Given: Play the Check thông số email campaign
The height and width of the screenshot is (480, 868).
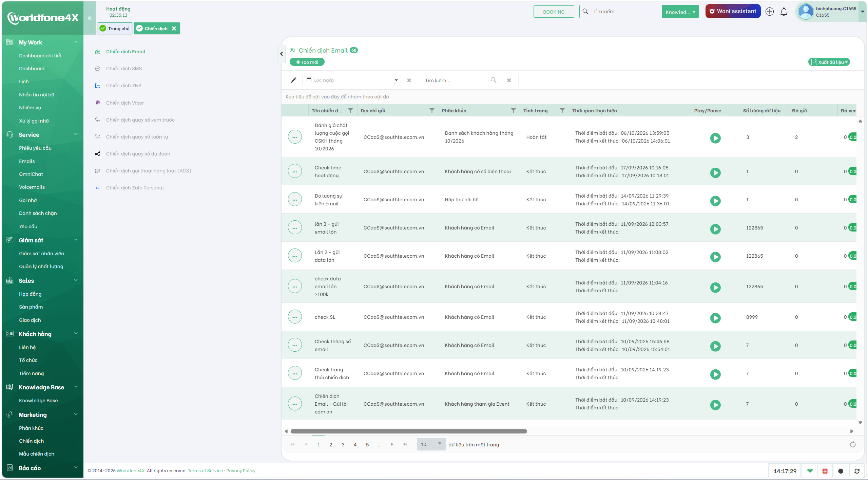Looking at the screenshot, I should pos(715,346).
